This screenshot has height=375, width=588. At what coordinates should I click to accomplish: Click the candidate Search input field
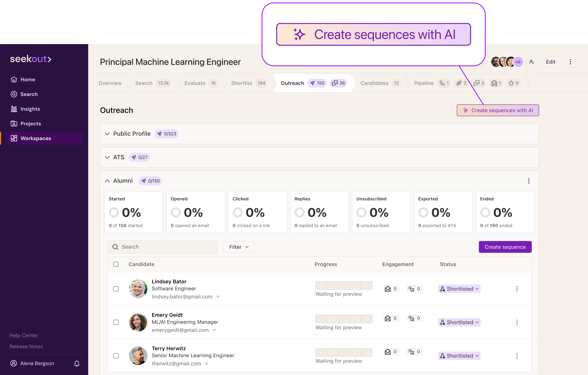click(x=162, y=247)
